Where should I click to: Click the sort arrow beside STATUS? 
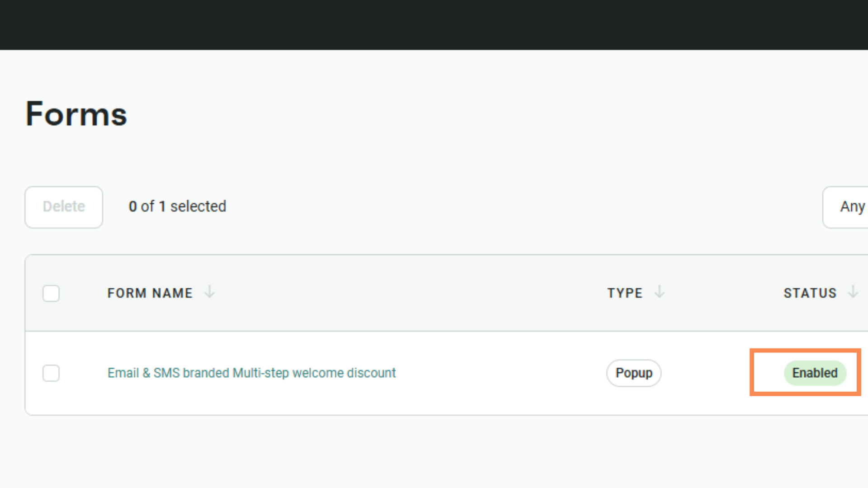point(853,292)
